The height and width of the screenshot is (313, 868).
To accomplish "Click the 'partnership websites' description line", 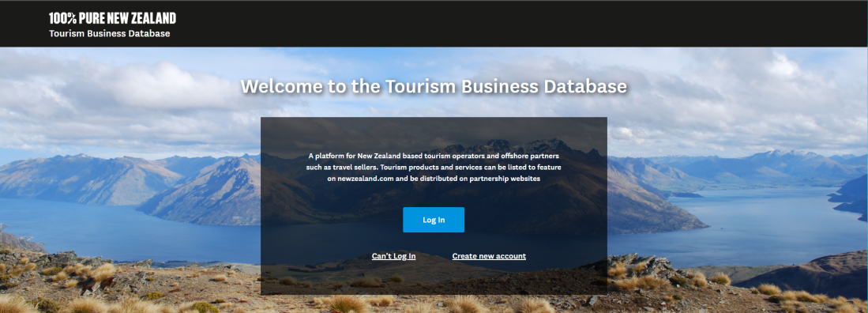I will point(434,179).
